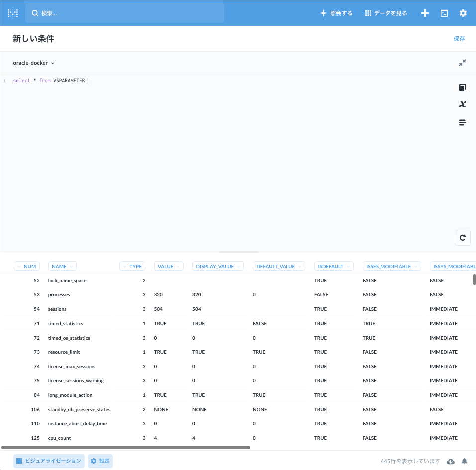Open the admin settings gear icon
Viewport: 476px width, 470px height.
[x=463, y=13]
